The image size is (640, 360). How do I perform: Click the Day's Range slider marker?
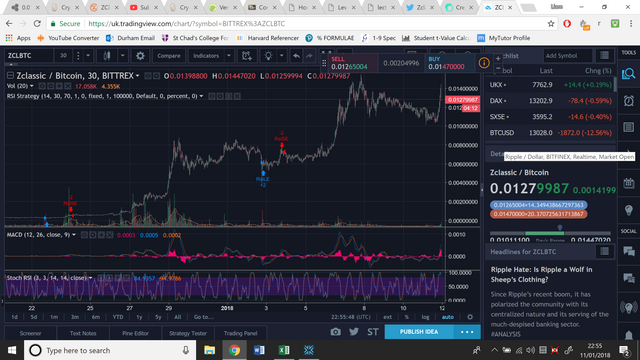[x=560, y=228]
